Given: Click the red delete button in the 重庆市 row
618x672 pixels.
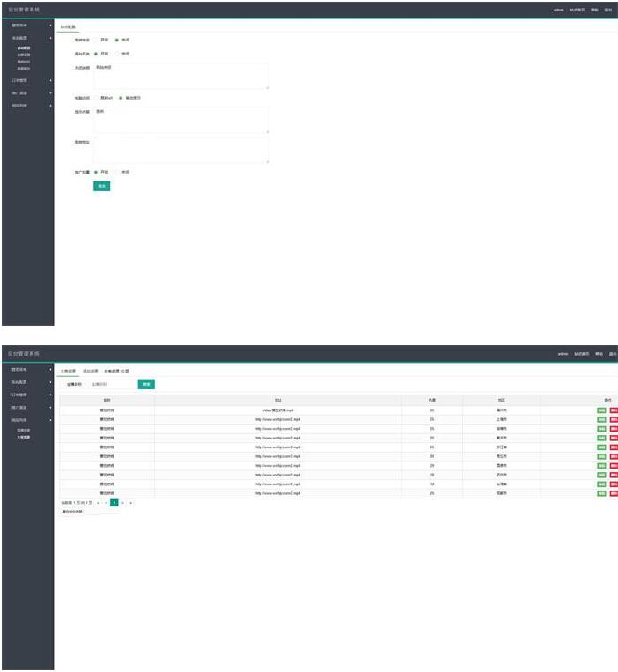Looking at the screenshot, I should 614,438.
